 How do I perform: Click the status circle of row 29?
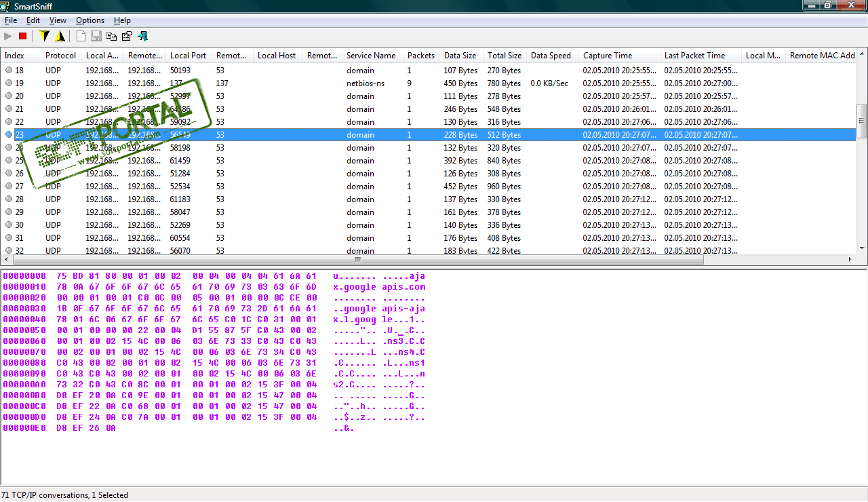pyautogui.click(x=9, y=212)
